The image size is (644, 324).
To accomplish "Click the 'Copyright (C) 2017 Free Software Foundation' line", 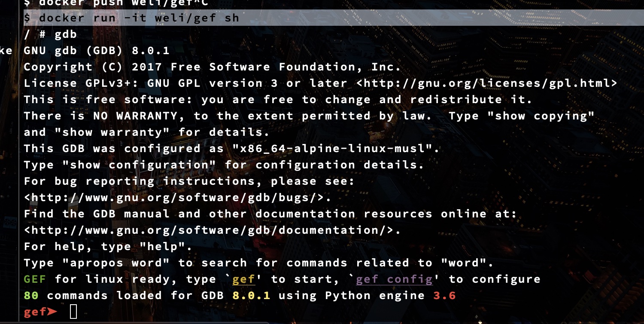I will pos(212,67).
